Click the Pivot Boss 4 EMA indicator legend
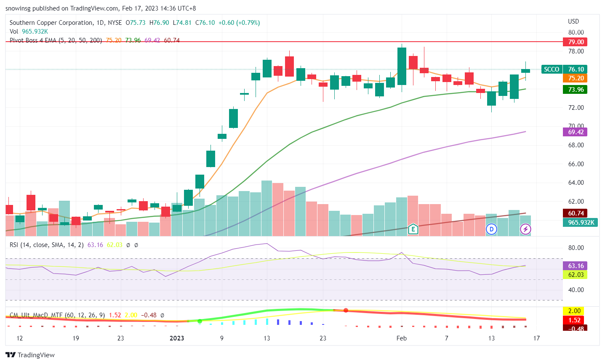Image resolution: width=605 pixels, height=364 pixels. [x=56, y=40]
